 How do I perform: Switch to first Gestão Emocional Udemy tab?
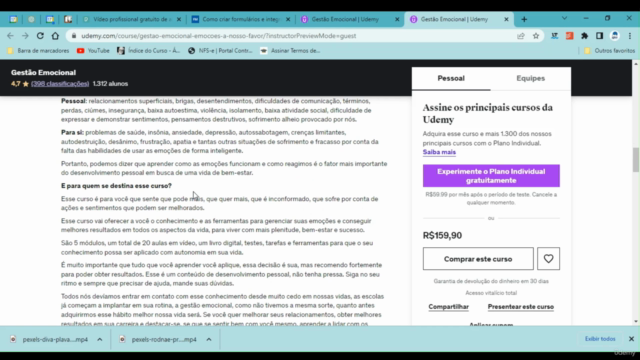pyautogui.click(x=350, y=19)
